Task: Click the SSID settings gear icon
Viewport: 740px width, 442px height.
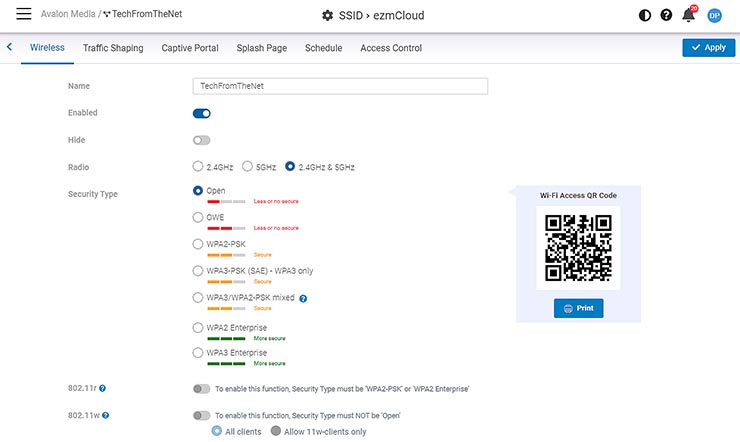Action: pos(327,16)
